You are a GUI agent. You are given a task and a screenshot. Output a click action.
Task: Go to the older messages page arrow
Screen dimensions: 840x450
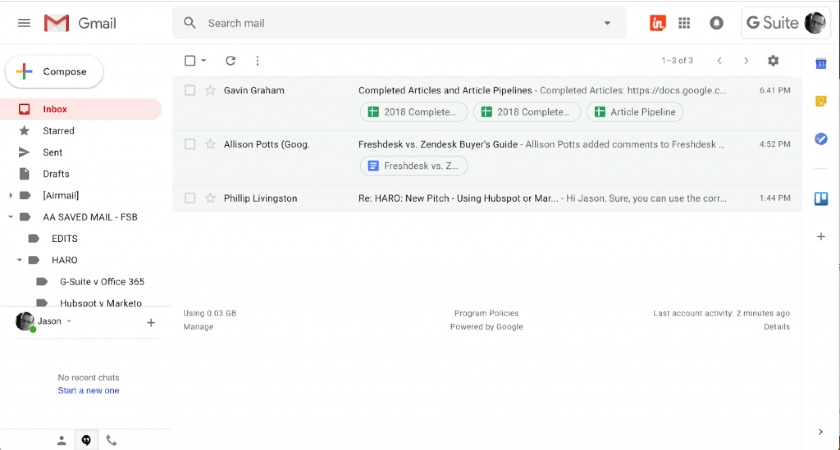click(x=746, y=61)
